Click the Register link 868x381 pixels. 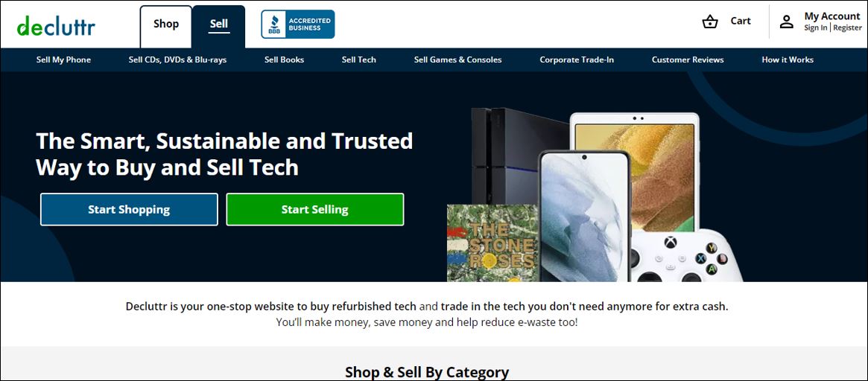[x=848, y=28]
